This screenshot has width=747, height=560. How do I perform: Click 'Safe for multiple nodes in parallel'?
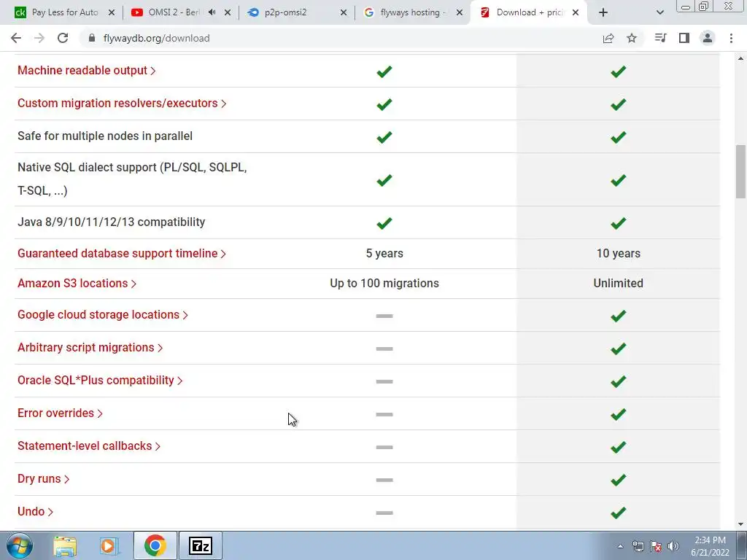(105, 136)
